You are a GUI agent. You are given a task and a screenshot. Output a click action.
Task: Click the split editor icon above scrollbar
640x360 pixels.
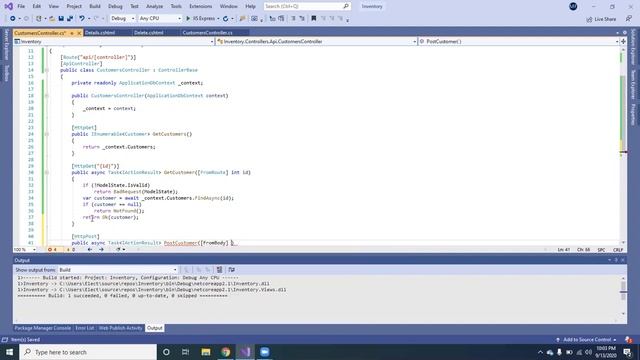click(623, 41)
